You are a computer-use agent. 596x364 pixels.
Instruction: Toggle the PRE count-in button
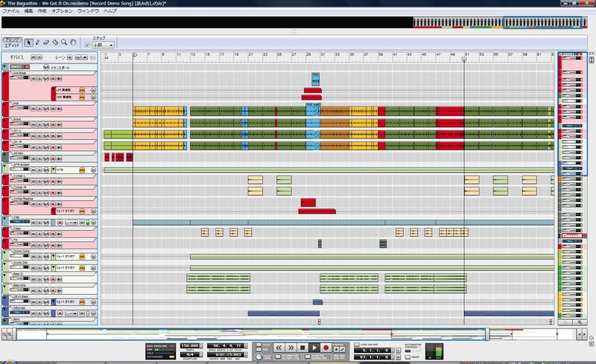(x=259, y=350)
